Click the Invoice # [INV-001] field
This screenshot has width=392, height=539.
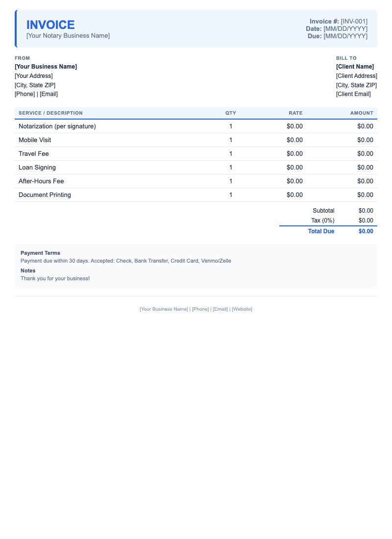coord(339,21)
